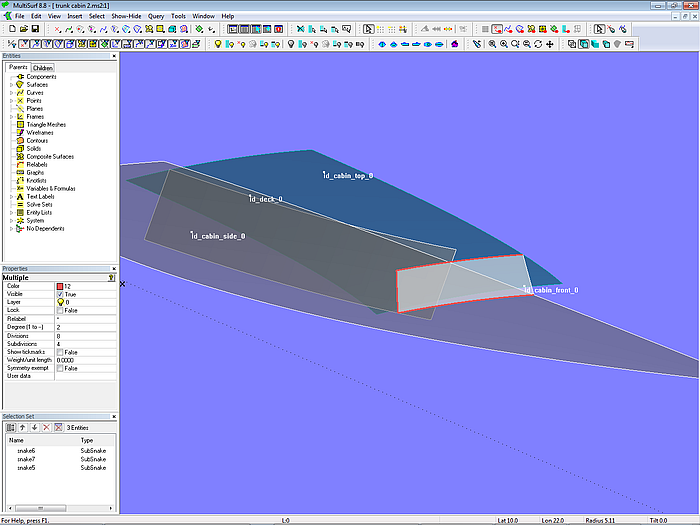Screen dimensions: 700x525
Task: Expand the Surfaces tree node
Action: click(11, 85)
